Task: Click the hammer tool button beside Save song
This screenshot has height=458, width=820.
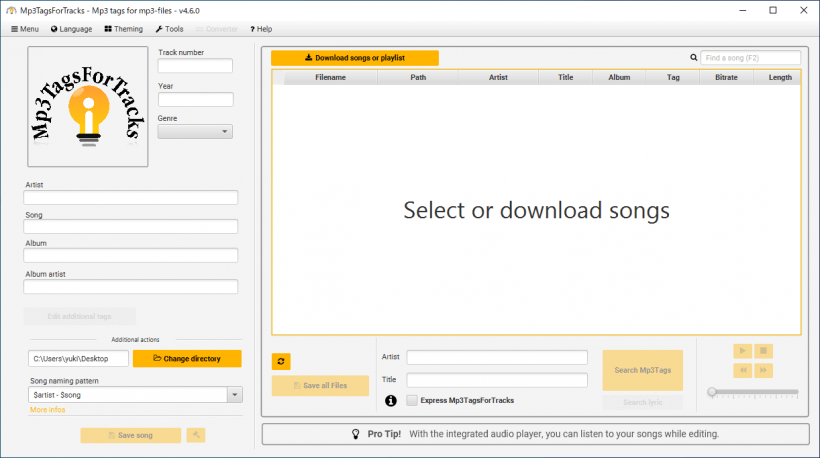Action: (196, 435)
